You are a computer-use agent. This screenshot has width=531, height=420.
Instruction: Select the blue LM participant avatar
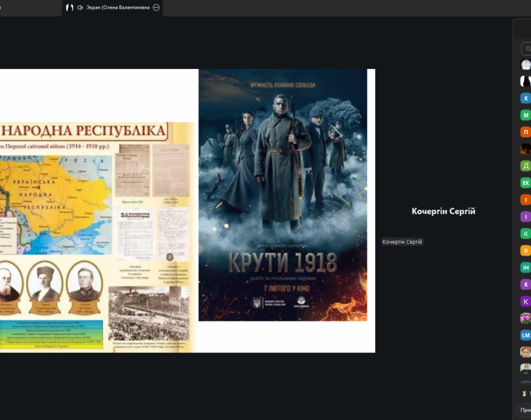(525, 335)
